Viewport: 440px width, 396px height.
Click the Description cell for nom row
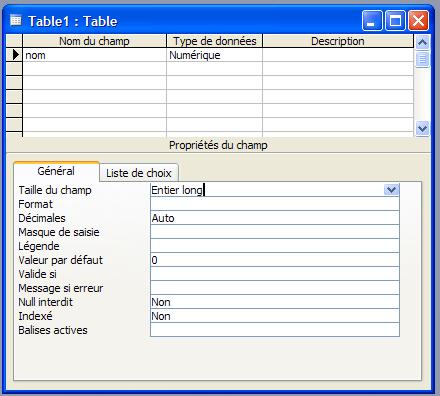click(338, 55)
